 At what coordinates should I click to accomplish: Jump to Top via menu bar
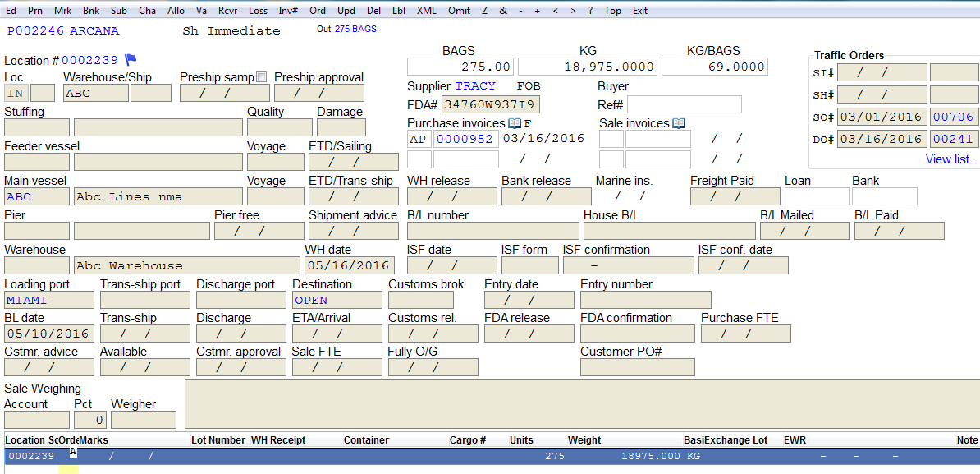point(613,11)
